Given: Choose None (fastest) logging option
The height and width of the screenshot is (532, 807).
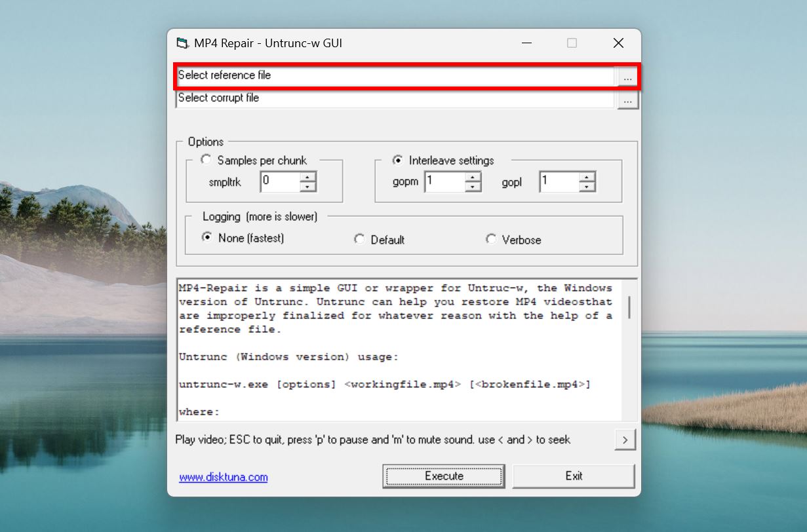Looking at the screenshot, I should pos(207,238).
